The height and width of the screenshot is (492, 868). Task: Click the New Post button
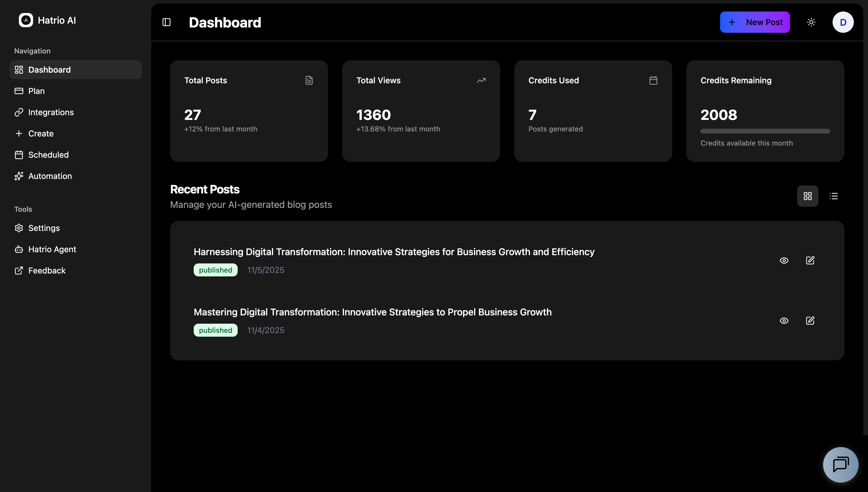pos(755,22)
